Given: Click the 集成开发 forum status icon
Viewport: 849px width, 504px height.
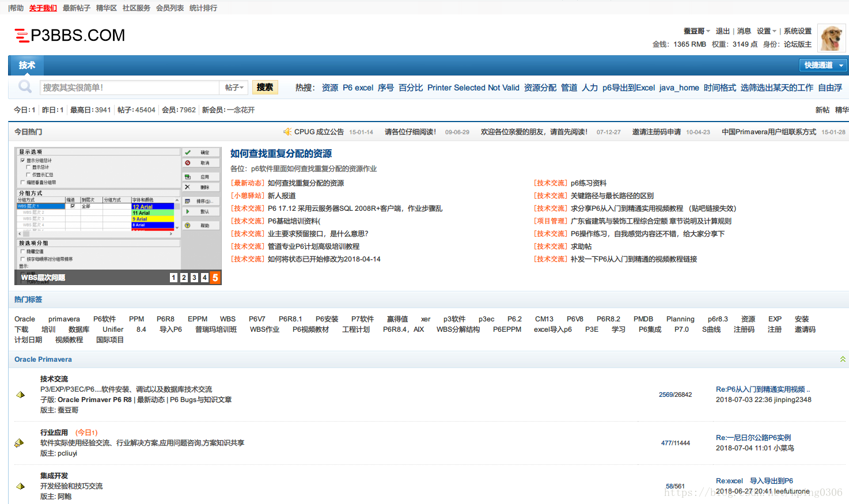Looking at the screenshot, I should (20, 486).
